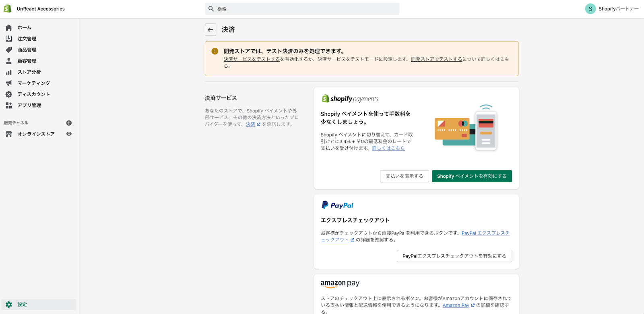644x314 pixels.
Task: Add a sales channel with the plus icon
Action: click(69, 123)
